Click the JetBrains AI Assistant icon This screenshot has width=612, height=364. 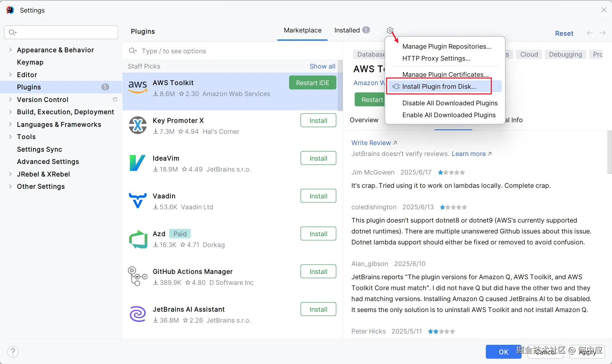138,314
